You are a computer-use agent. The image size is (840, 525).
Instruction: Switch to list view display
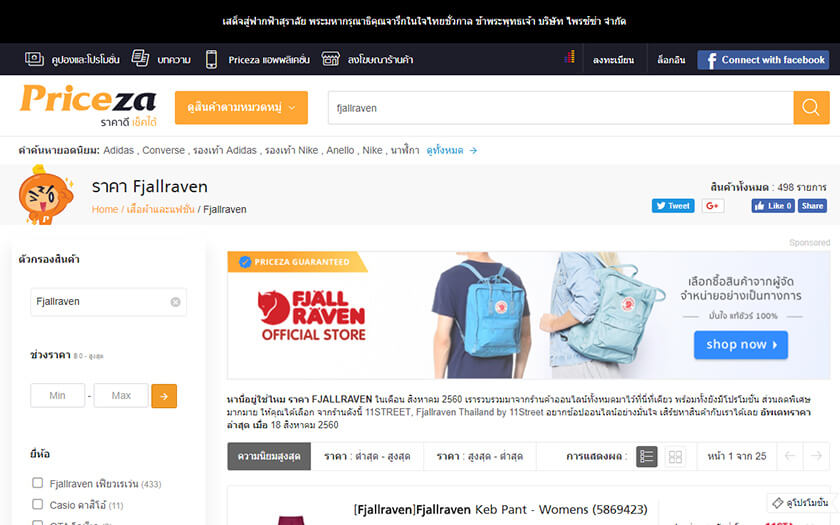tap(647, 456)
